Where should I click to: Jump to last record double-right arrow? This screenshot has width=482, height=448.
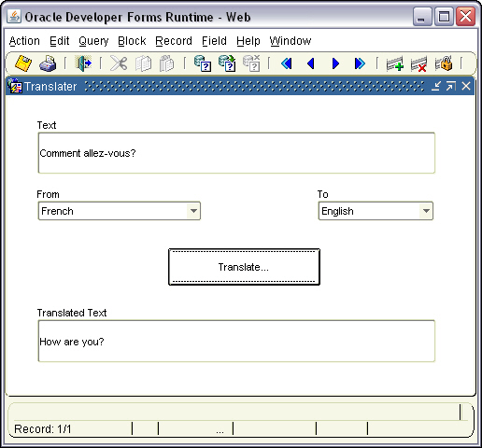(360, 63)
